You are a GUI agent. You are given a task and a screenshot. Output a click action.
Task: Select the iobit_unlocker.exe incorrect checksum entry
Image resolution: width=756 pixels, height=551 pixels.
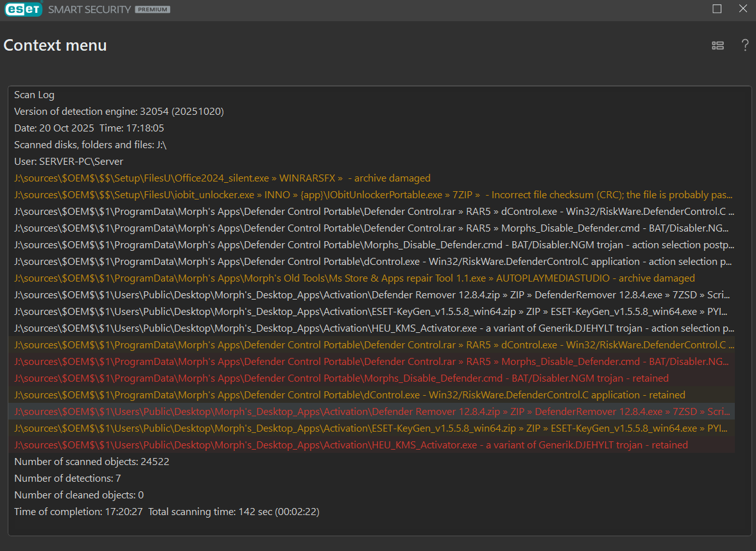point(372,195)
